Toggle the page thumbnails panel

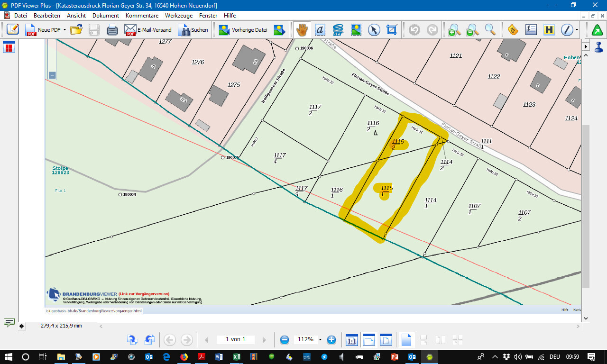coord(9,47)
